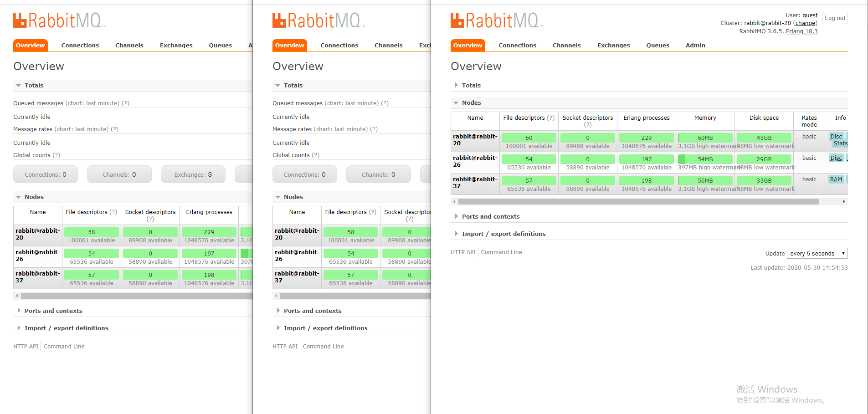The width and height of the screenshot is (868, 414).
Task: Open Queued messages help (?) in left window
Action: 125,103
